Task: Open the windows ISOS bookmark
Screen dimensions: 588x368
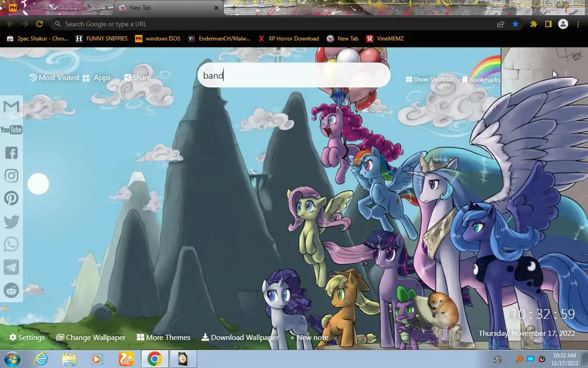Action: [158, 39]
